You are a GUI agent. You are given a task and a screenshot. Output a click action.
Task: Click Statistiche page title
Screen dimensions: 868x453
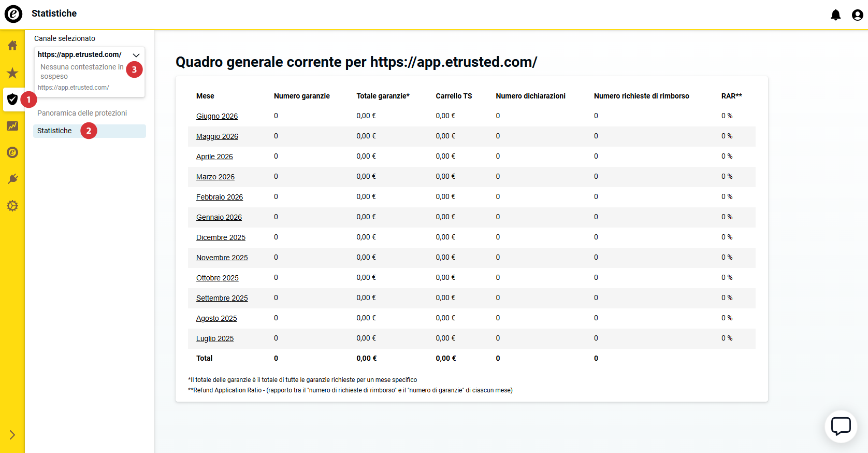click(x=54, y=13)
